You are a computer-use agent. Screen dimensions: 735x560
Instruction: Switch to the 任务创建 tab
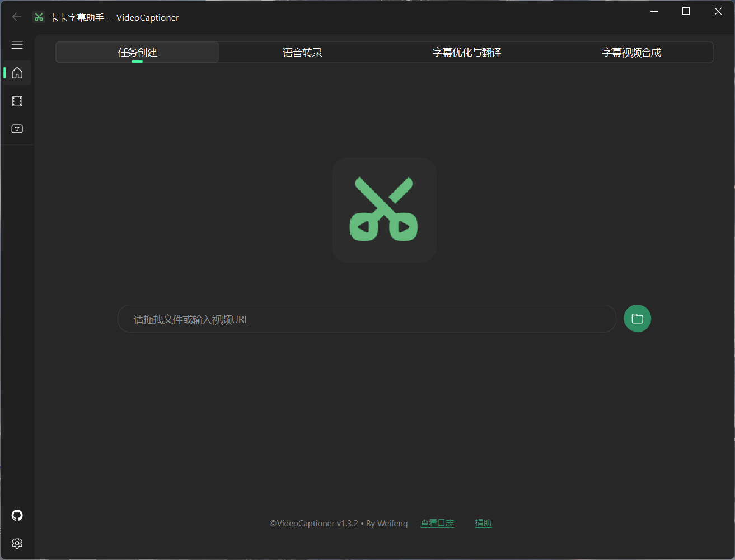(138, 52)
